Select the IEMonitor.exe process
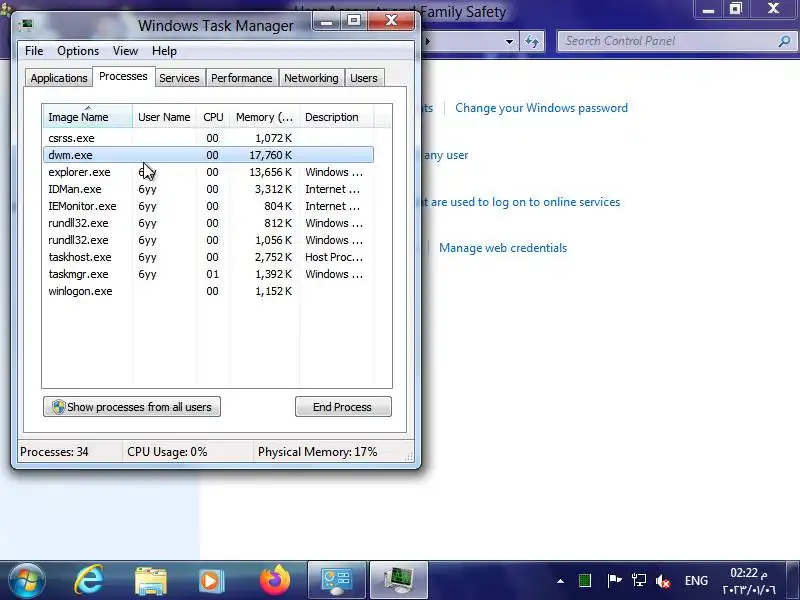Viewport: 800px width, 600px height. click(x=209, y=206)
